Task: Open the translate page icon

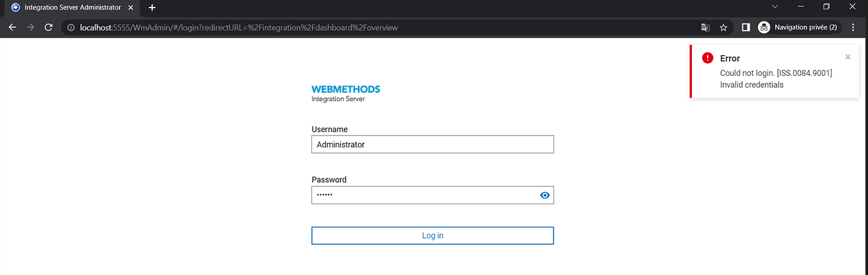Action: 706,28
